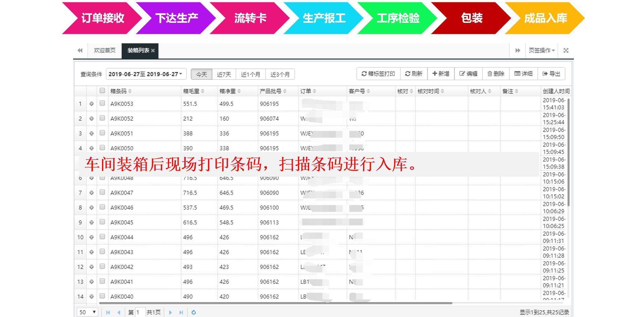
Task: Click the pagination refresh icon
Action: coord(194,312)
